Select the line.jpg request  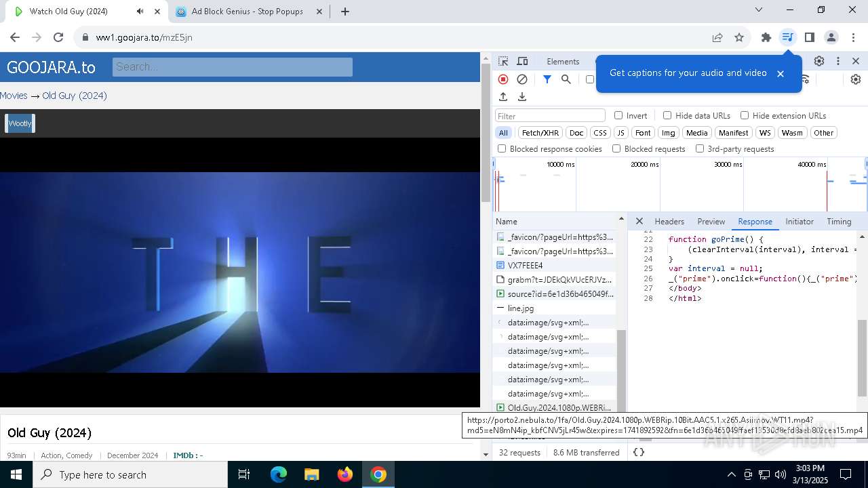tap(554, 308)
